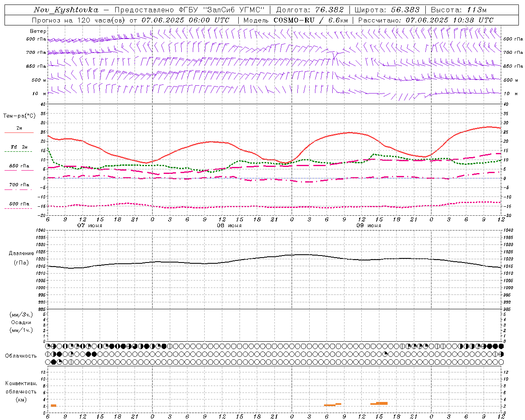
Task: Click the 'Рассчитано: 07.06.2025 10:38 UTC' timestamp
Action: click(x=425, y=20)
